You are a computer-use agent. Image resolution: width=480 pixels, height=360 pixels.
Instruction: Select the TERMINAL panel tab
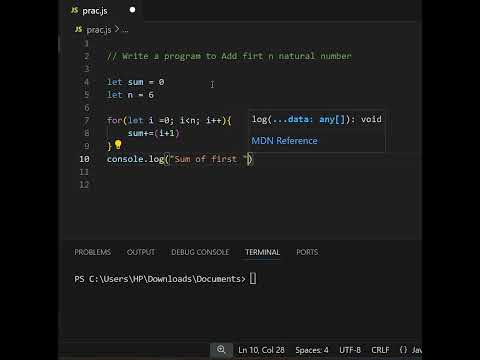tap(262, 252)
